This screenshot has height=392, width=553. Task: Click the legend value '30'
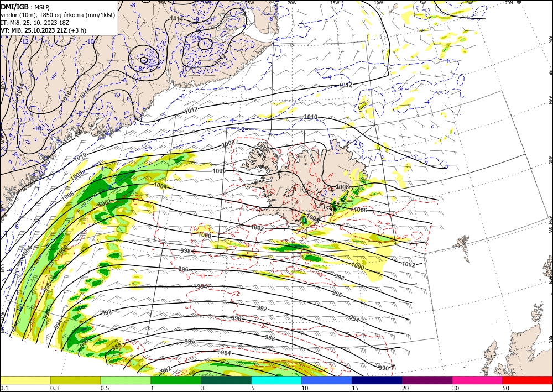456,388
